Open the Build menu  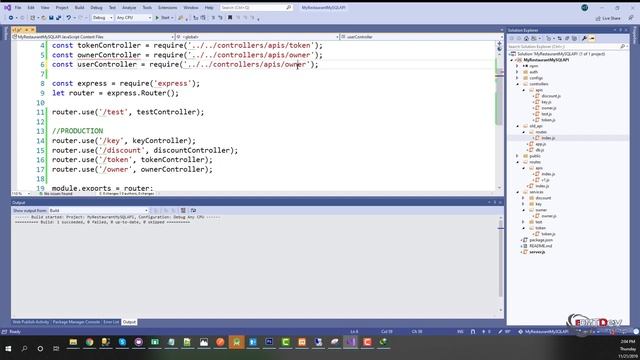coord(79,8)
